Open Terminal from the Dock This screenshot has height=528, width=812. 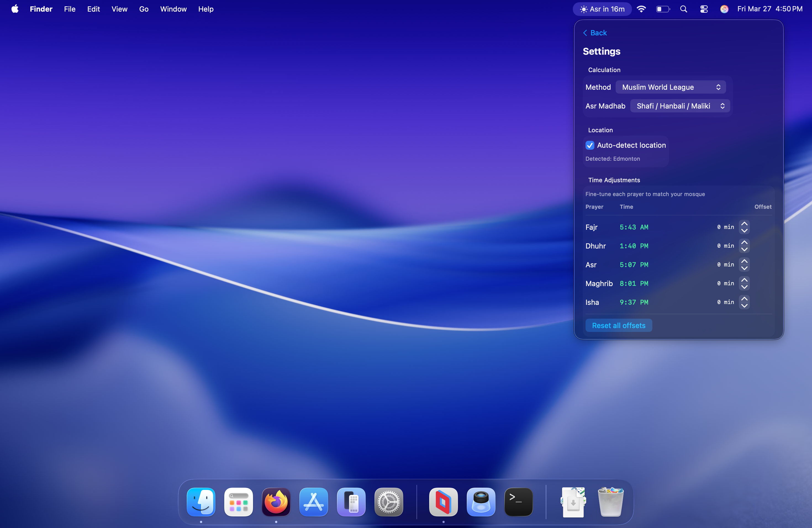click(x=519, y=502)
